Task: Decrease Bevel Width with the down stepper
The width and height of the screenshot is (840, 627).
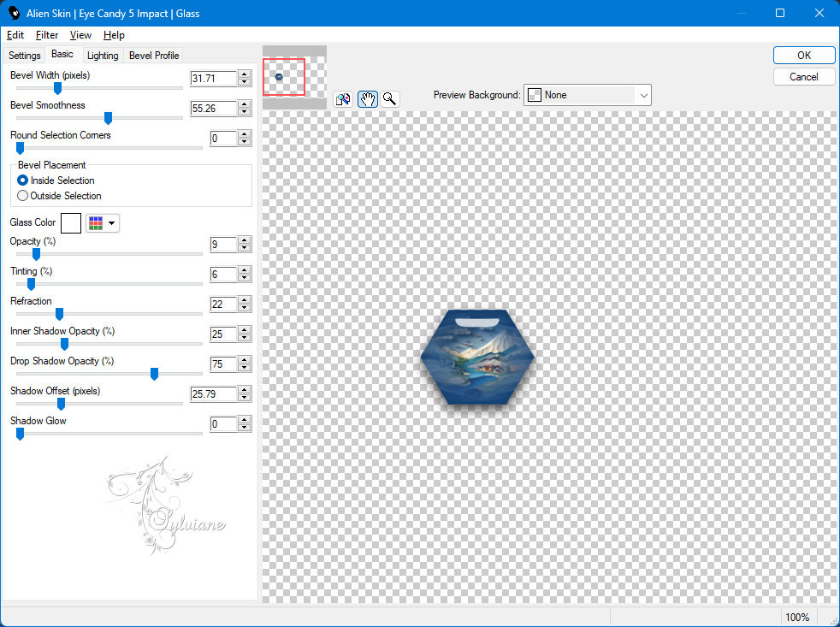Action: coord(245,82)
